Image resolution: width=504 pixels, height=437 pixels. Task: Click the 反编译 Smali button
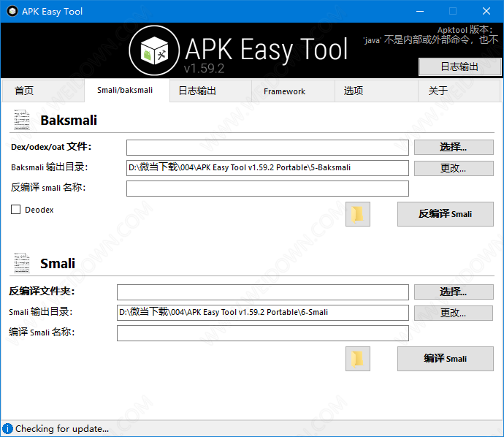445,214
